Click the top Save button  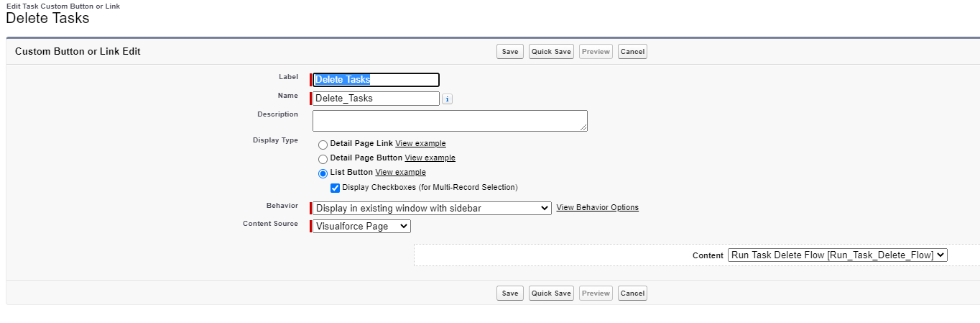(510, 52)
